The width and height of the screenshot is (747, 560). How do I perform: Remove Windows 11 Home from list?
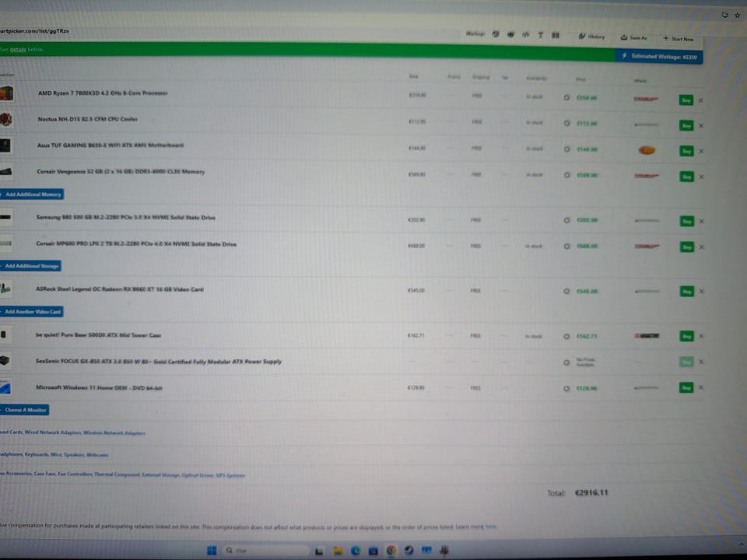pos(701,387)
